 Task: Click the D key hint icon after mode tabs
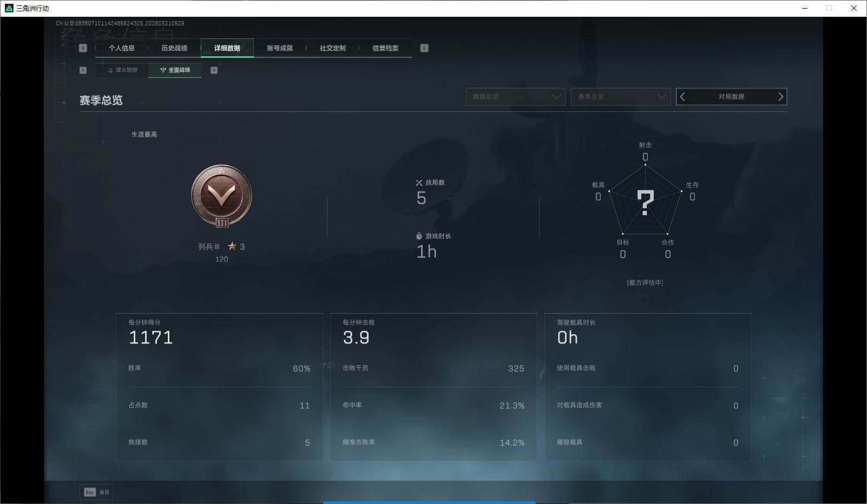click(x=214, y=70)
